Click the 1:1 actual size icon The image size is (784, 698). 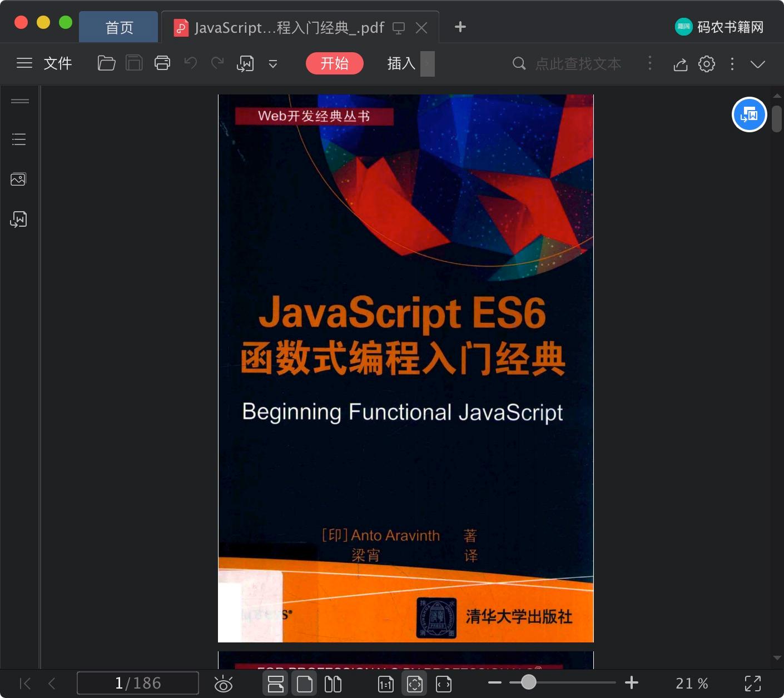point(386,684)
